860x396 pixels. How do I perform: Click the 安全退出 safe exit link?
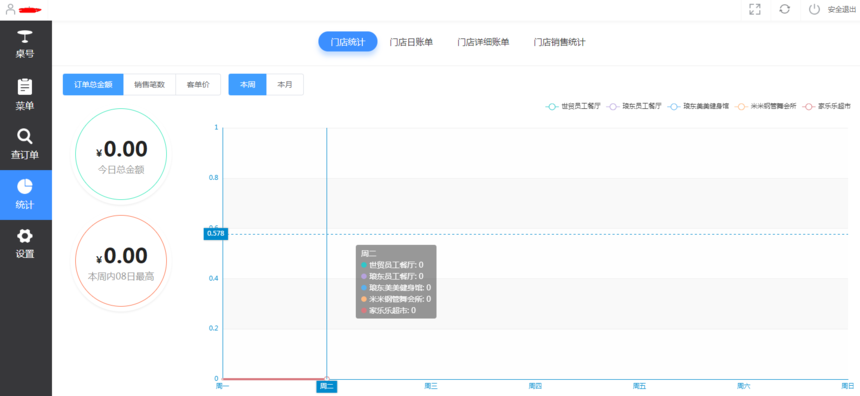click(842, 10)
